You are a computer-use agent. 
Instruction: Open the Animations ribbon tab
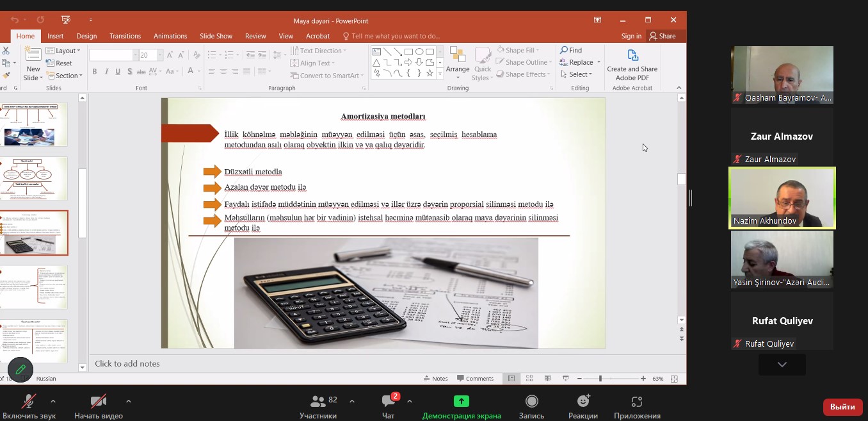[x=170, y=37]
